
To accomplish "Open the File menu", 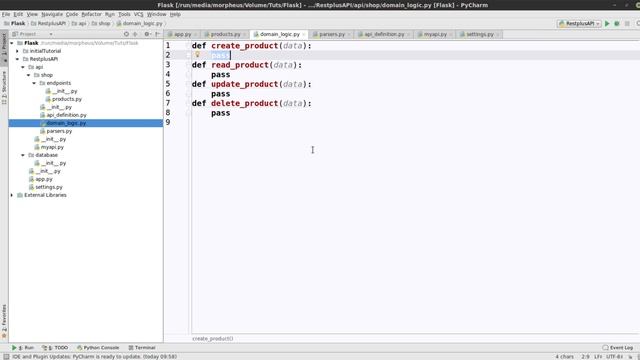I will pos(6,14).
